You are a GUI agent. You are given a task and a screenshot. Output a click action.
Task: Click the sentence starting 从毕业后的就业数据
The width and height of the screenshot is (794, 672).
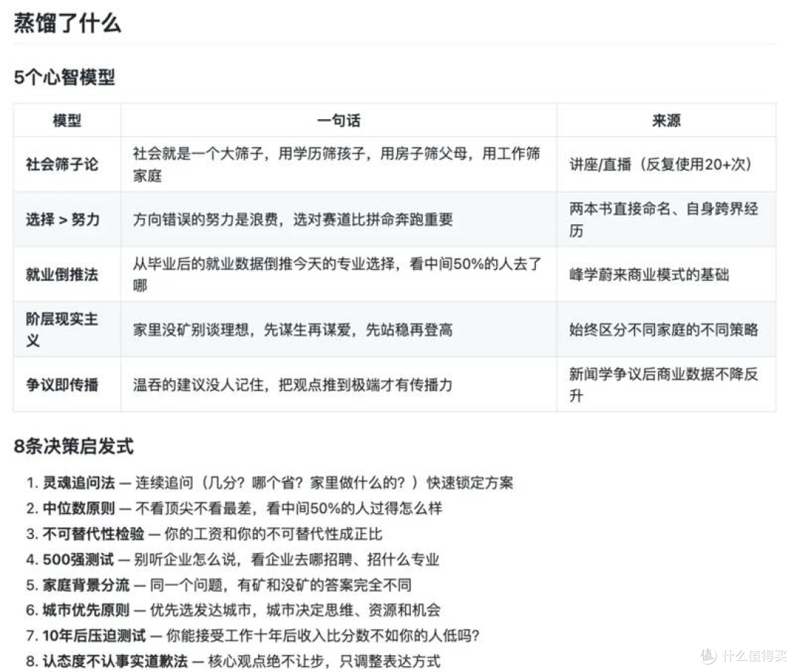[x=337, y=274]
